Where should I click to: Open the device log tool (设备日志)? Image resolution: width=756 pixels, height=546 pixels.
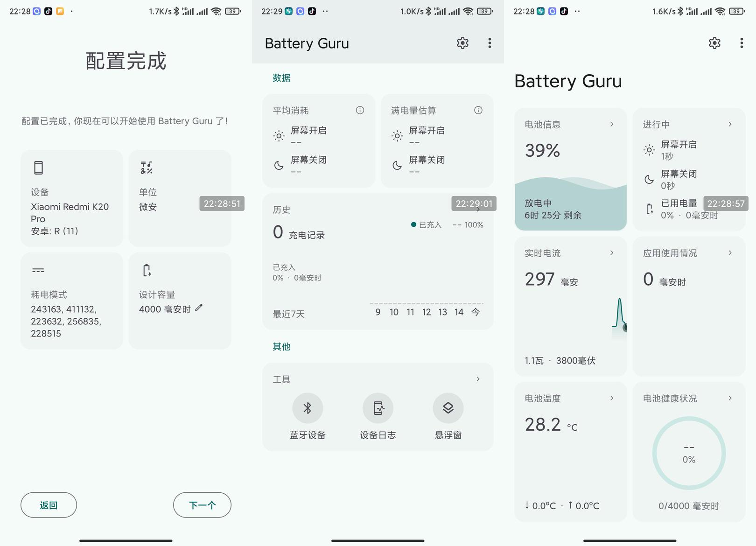[378, 408]
